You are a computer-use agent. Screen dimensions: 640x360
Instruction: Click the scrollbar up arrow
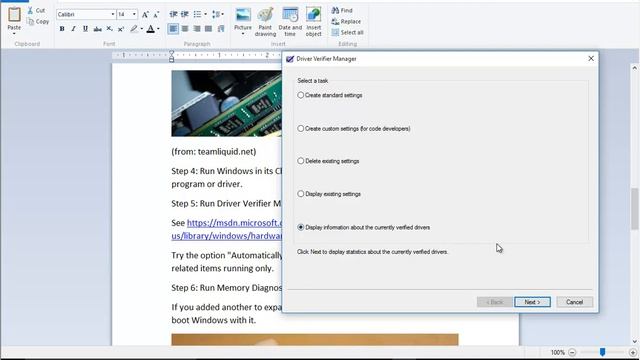tap(634, 68)
